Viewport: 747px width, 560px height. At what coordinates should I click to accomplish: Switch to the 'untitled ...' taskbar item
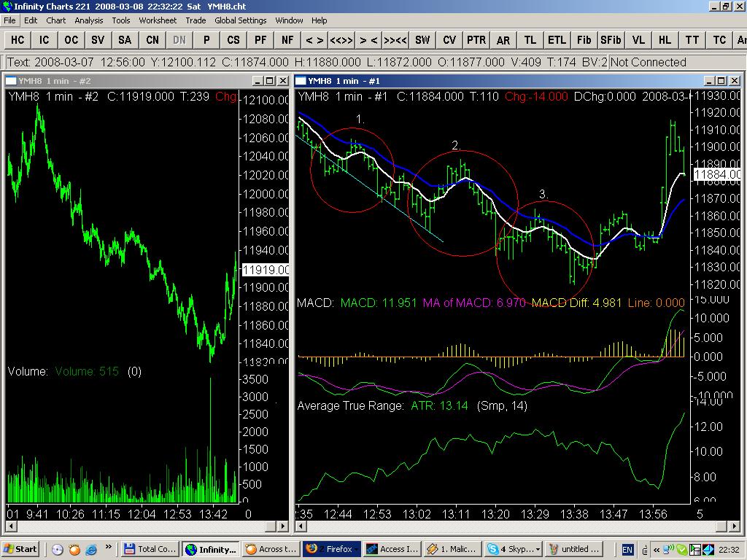(574, 549)
